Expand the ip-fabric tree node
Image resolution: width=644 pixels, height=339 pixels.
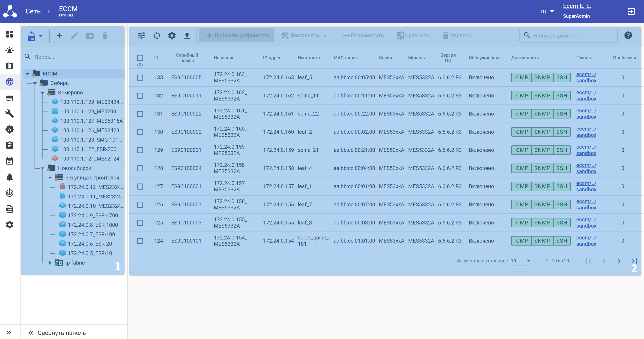tap(50, 263)
